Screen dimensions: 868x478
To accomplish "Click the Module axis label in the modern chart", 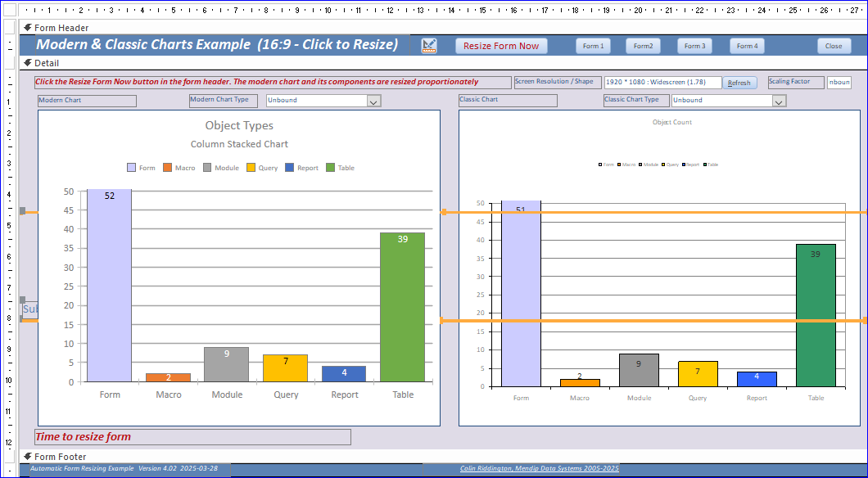I will click(x=227, y=395).
